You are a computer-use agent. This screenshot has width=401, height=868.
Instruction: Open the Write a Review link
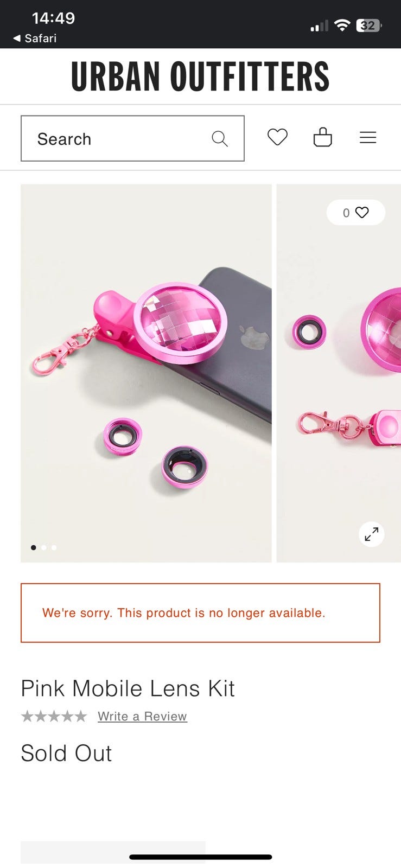point(142,716)
